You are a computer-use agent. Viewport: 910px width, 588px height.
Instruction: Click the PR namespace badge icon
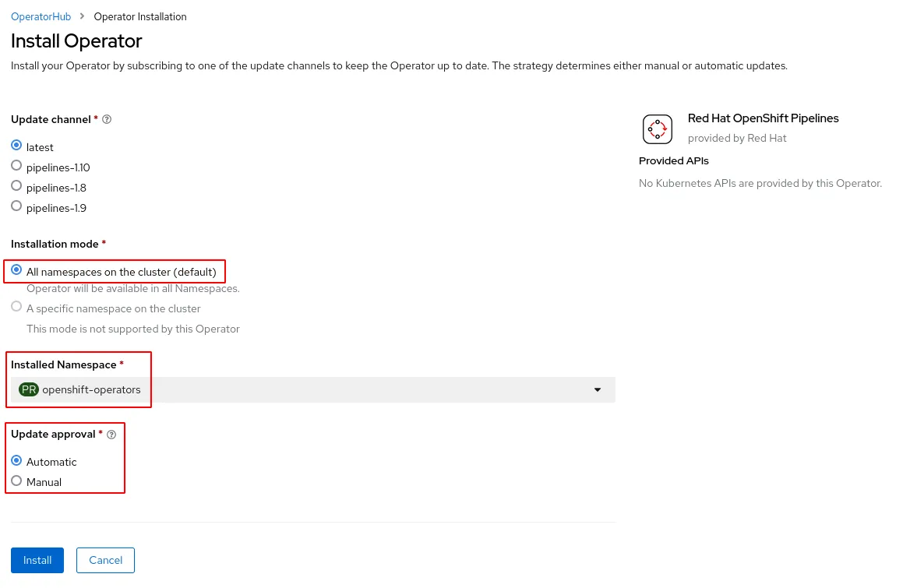29,389
